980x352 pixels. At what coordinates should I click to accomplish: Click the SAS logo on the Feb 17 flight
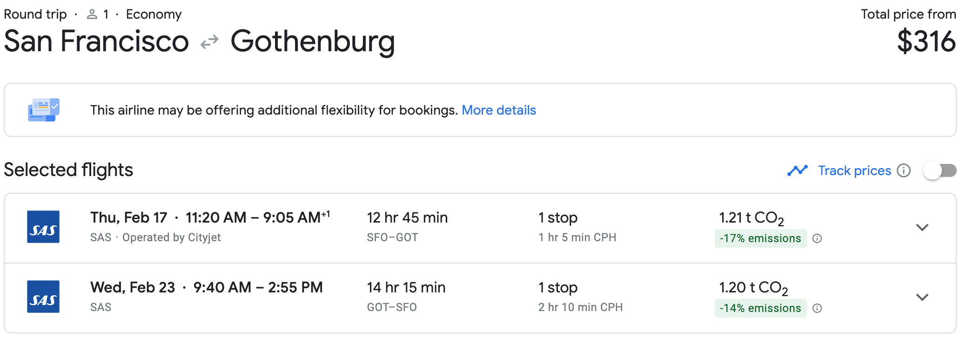tap(43, 227)
